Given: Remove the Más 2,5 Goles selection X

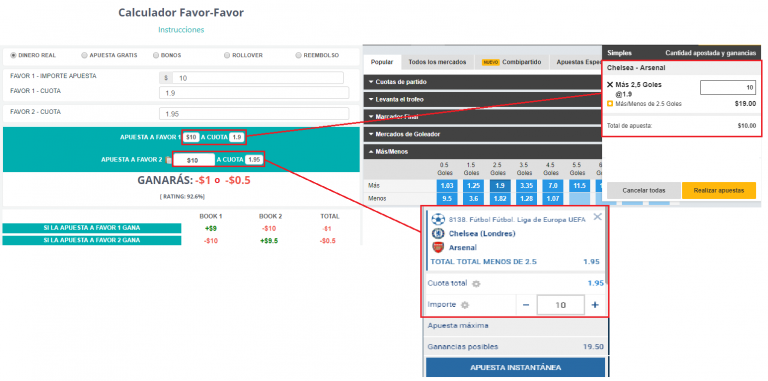Looking at the screenshot, I should (610, 85).
